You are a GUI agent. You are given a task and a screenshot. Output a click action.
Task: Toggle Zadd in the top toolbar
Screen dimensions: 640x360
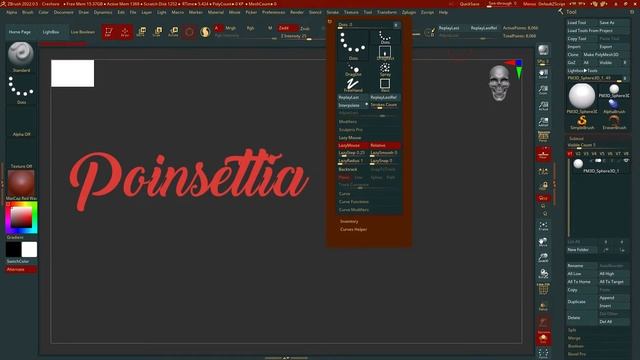288,28
